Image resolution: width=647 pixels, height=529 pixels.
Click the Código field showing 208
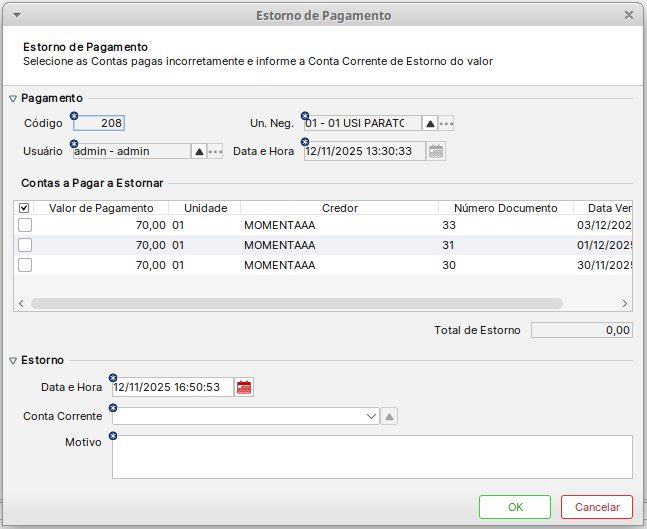[99, 123]
